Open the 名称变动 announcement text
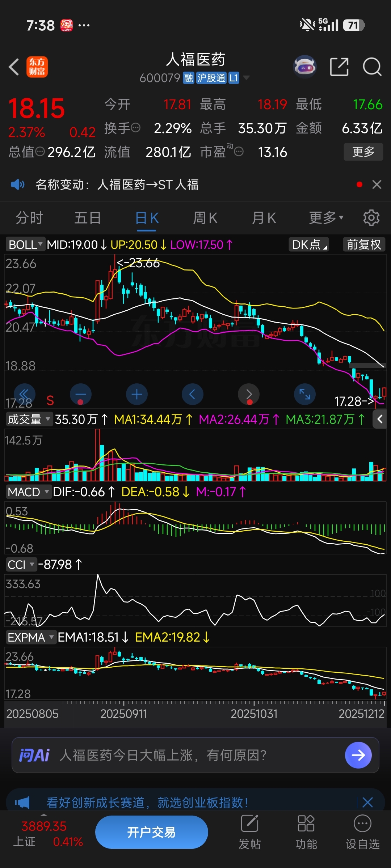The width and height of the screenshot is (391, 868). (117, 184)
